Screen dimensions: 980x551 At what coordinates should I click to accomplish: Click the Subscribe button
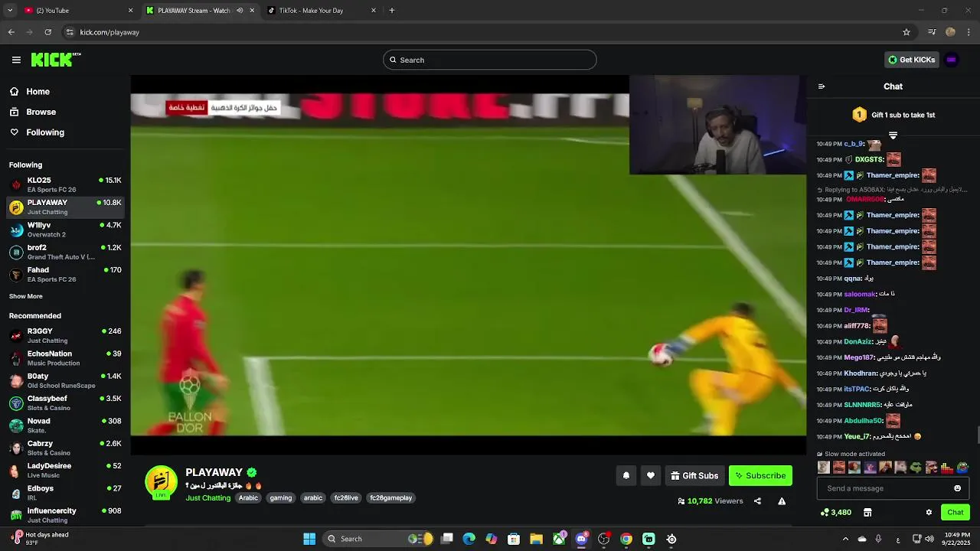tap(760, 475)
